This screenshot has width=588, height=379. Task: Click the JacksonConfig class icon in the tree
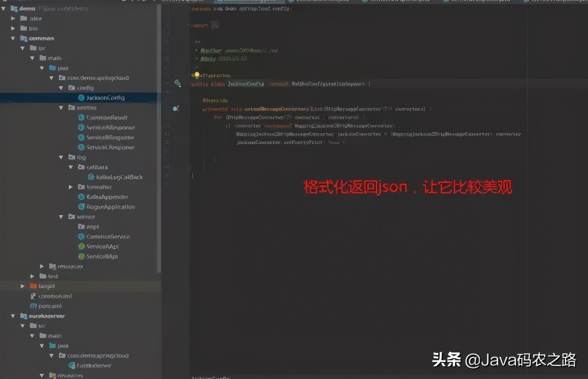81,98
